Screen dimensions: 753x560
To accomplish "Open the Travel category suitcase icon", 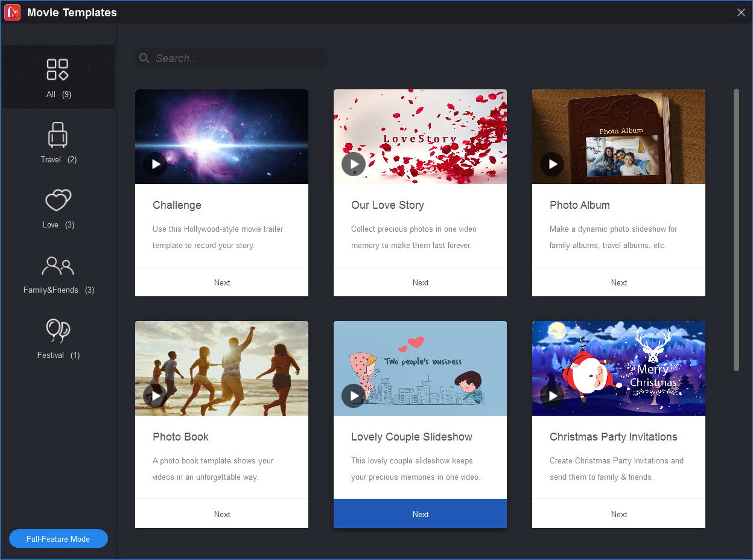I will click(x=58, y=135).
